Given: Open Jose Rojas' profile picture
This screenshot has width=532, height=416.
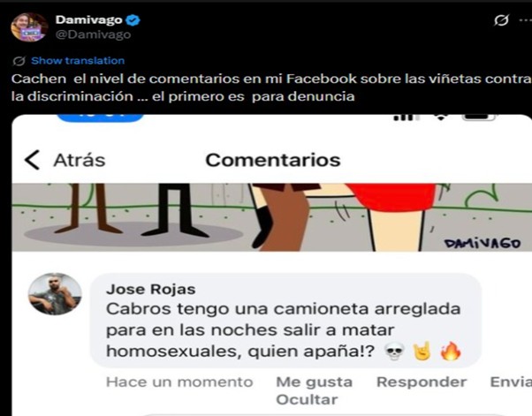Looking at the screenshot, I should pyautogui.click(x=55, y=294).
